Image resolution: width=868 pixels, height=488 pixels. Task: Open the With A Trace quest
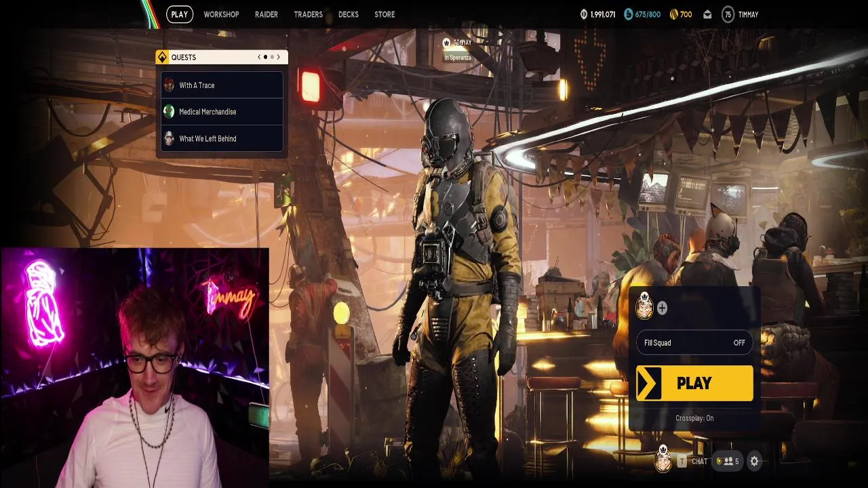coord(222,85)
